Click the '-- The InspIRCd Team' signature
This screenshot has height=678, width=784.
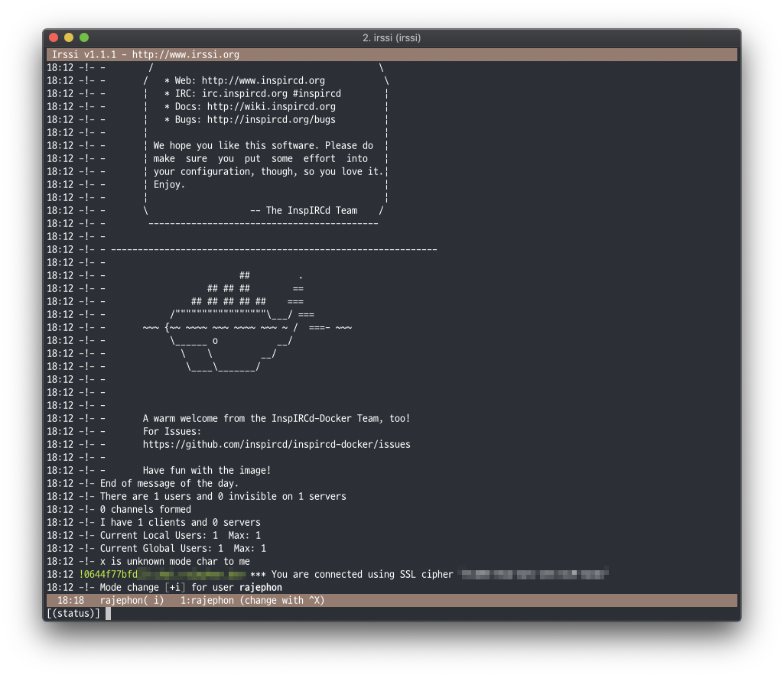pyautogui.click(x=304, y=210)
